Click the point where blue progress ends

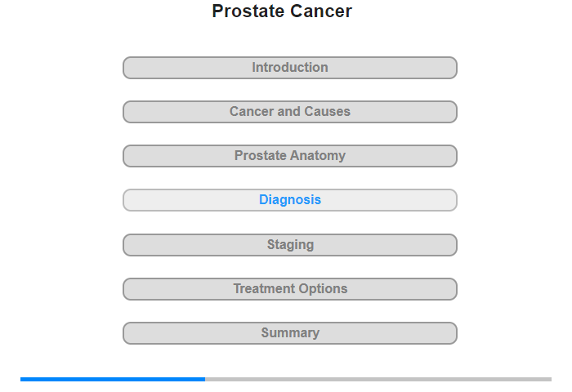[x=205, y=380]
